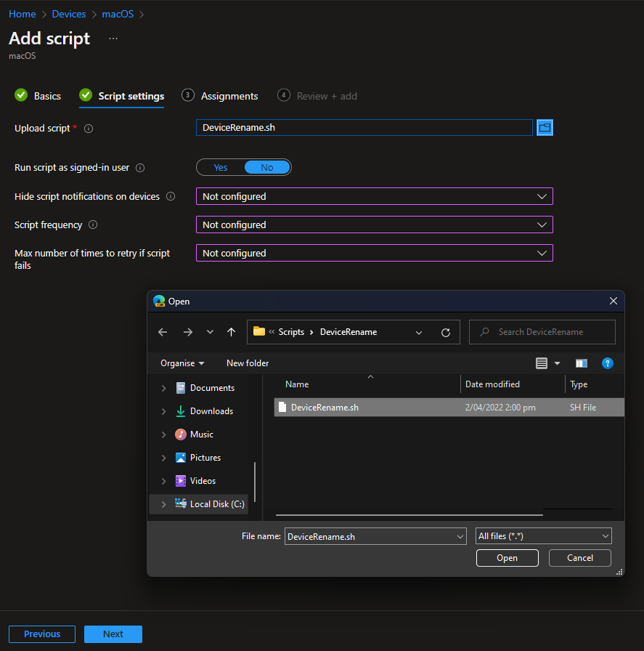
Task: Click the Search DeviceRename field
Action: (x=542, y=332)
